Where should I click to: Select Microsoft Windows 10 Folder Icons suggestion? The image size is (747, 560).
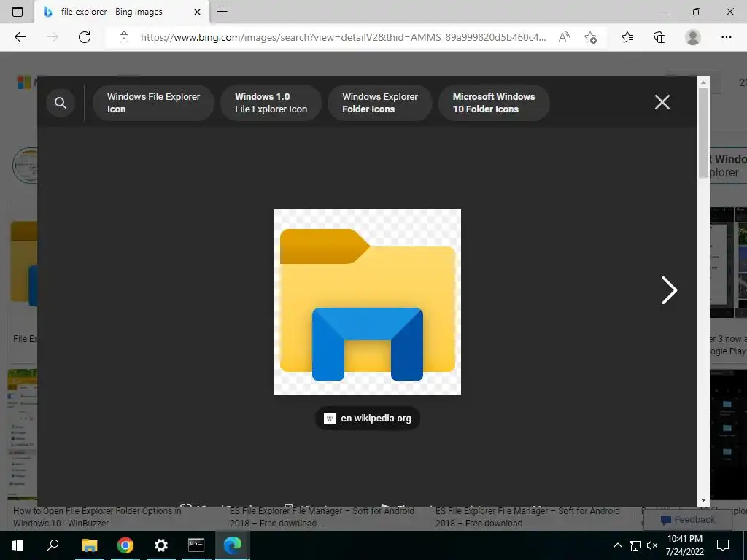[x=494, y=103]
